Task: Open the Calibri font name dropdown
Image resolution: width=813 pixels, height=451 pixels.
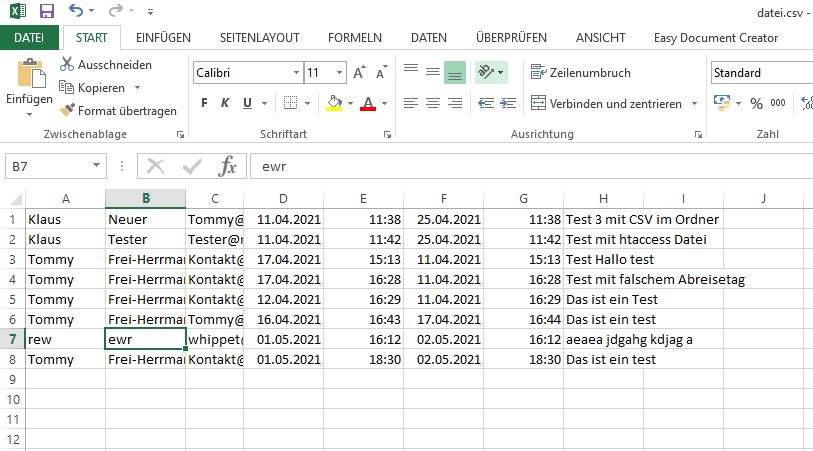Action: 296,73
